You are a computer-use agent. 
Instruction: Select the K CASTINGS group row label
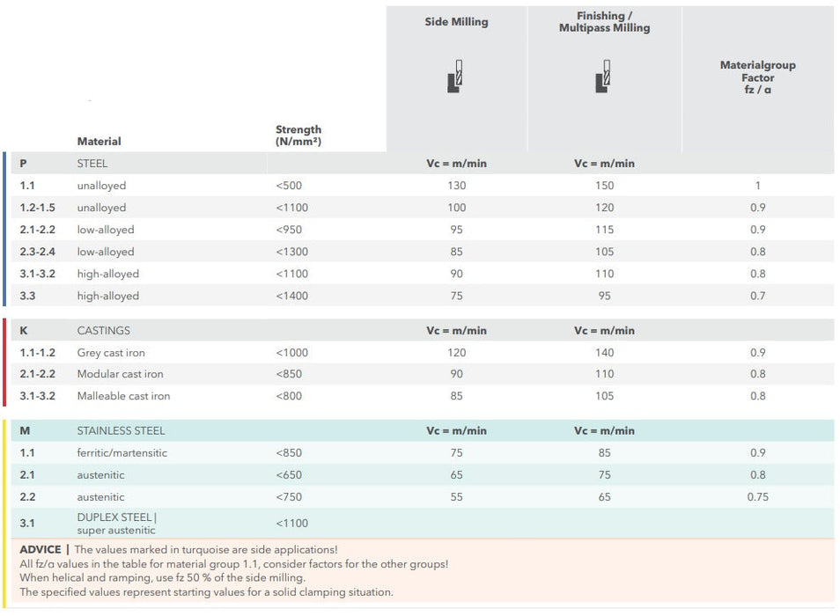(x=103, y=331)
